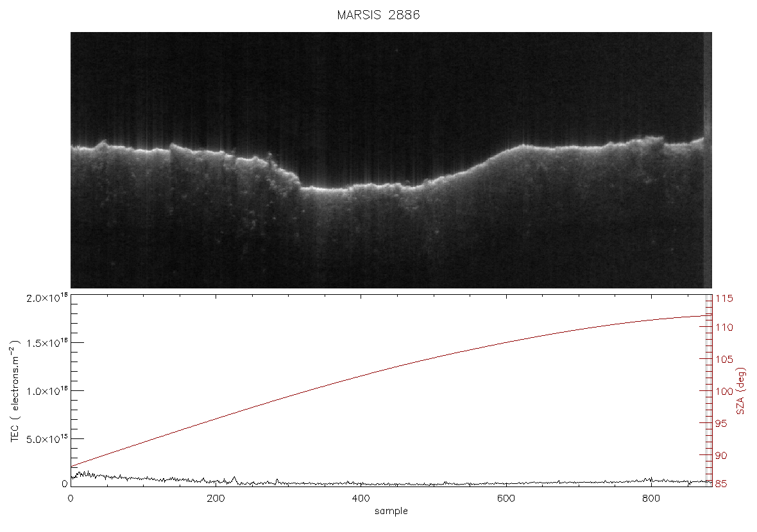Click the x-axis origin label 0
Image resolution: width=757 pixels, height=532 pixels.
(71, 499)
